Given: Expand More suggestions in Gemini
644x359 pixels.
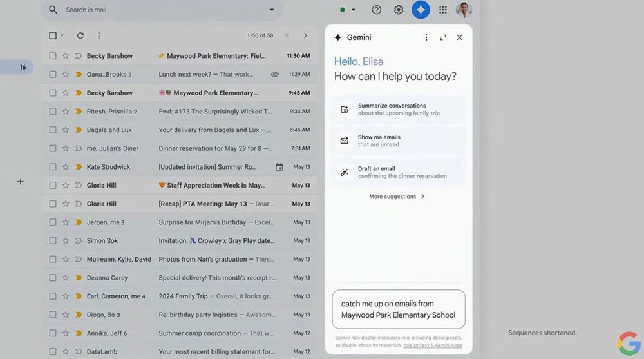Looking at the screenshot, I should tap(397, 197).
